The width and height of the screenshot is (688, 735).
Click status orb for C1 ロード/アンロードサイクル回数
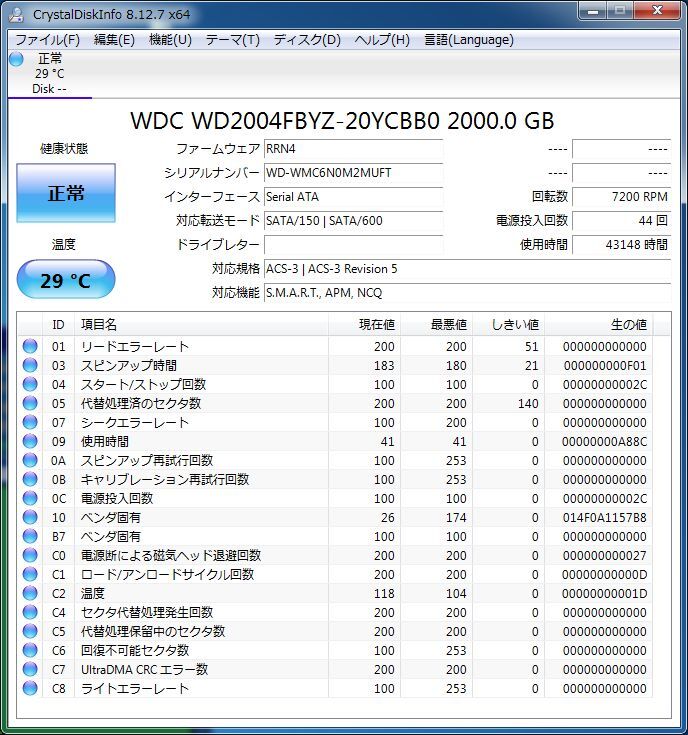coord(30,574)
